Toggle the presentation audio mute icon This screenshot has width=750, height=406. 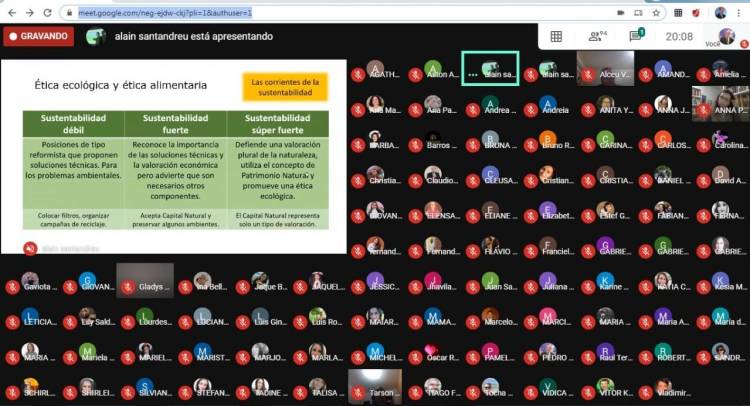30,248
